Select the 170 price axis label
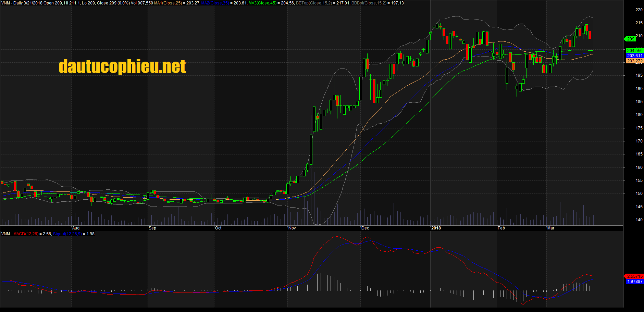This screenshot has width=644, height=312. [x=639, y=141]
